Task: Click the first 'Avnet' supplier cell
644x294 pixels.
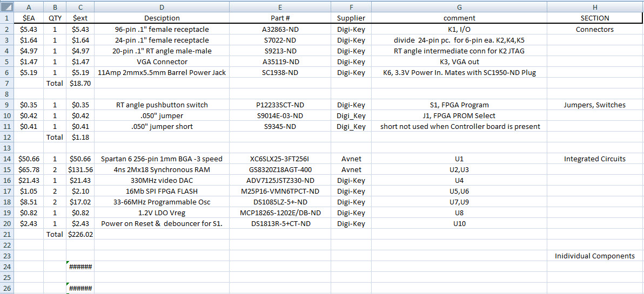Action: pyautogui.click(x=351, y=159)
